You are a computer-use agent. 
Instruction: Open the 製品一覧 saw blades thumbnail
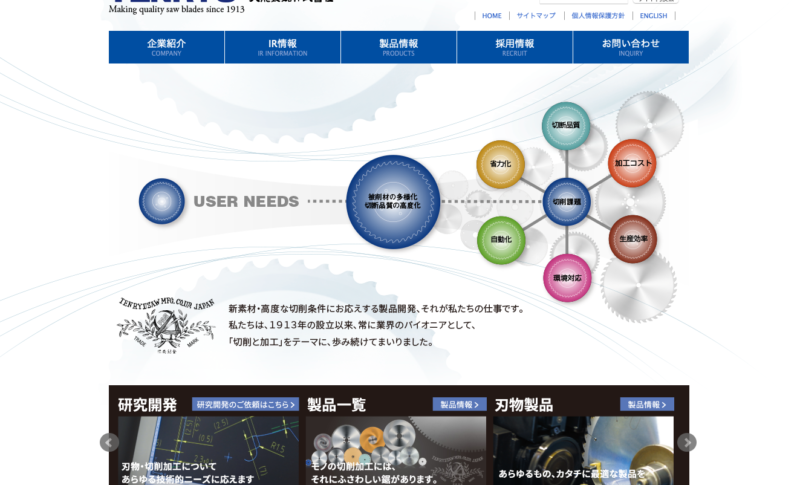click(x=396, y=450)
